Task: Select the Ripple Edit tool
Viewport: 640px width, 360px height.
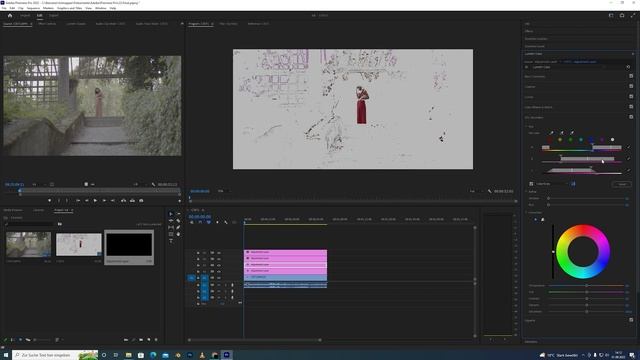Action: click(171, 221)
